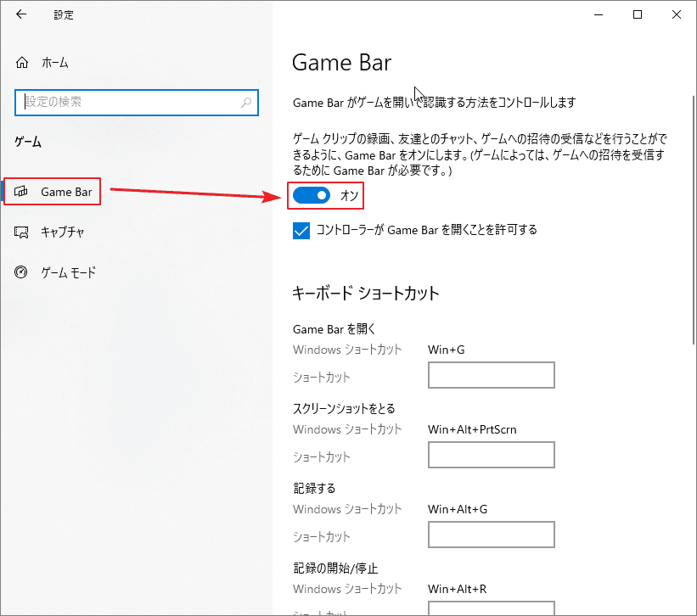Image resolution: width=697 pixels, height=616 pixels.
Task: Uncheck コントローラーが Game Bar を開くことを許可する
Action: 301,230
